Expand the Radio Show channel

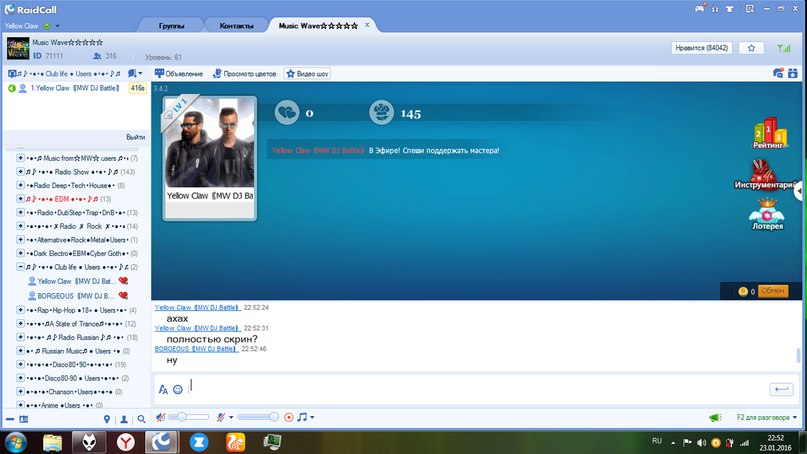click(x=20, y=171)
